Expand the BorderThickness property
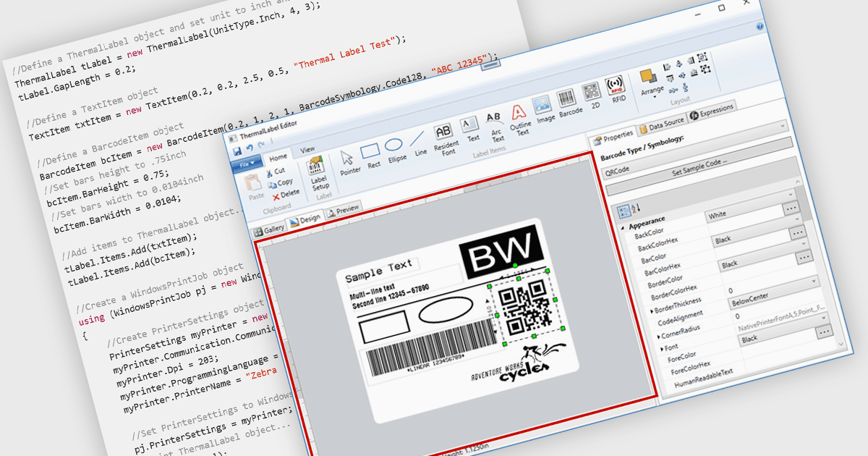The width and height of the screenshot is (868, 456). coord(652,311)
